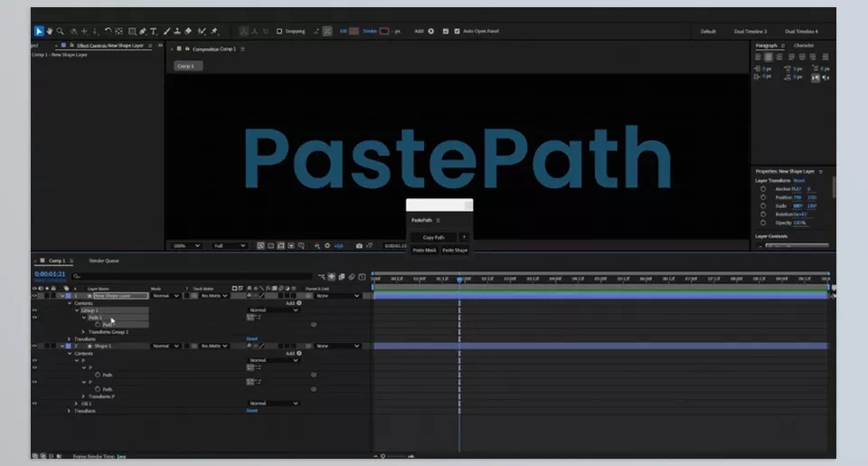Click the Paste Shape button
868x466 pixels.
[x=455, y=251]
